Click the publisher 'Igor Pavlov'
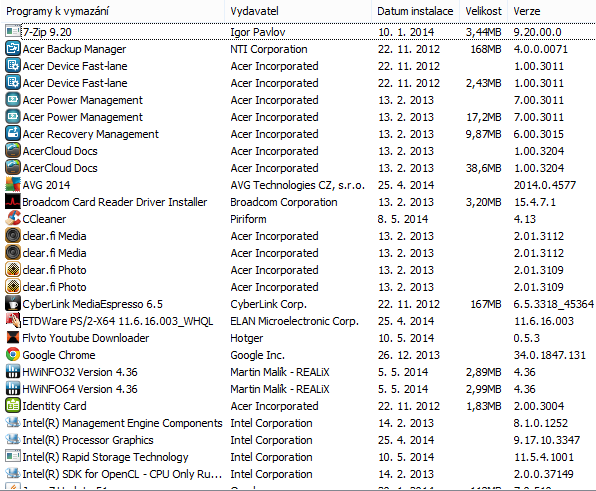This screenshot has height=491, width=596. click(258, 32)
